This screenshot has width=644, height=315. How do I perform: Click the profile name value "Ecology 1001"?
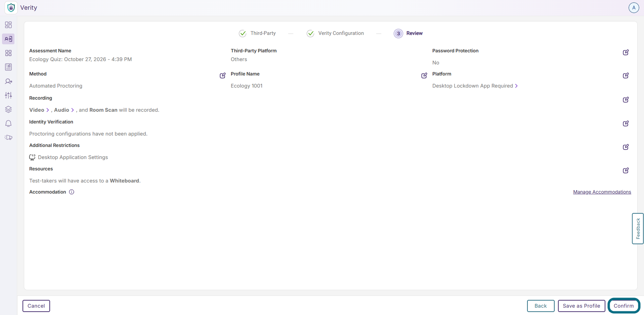247,86
